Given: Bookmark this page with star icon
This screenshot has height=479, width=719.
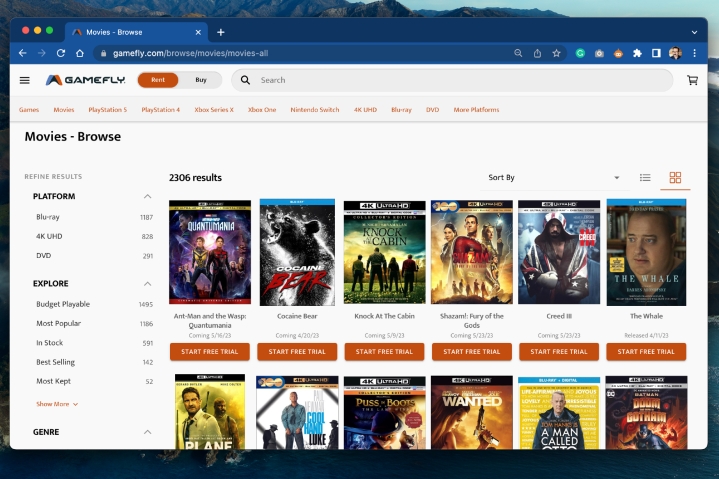Looking at the screenshot, I should click(556, 53).
